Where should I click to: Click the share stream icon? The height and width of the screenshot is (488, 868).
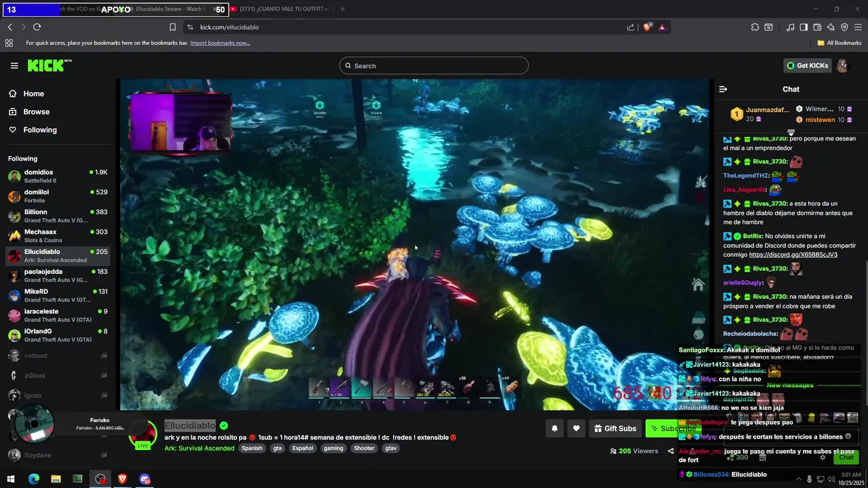pyautogui.click(x=671, y=451)
